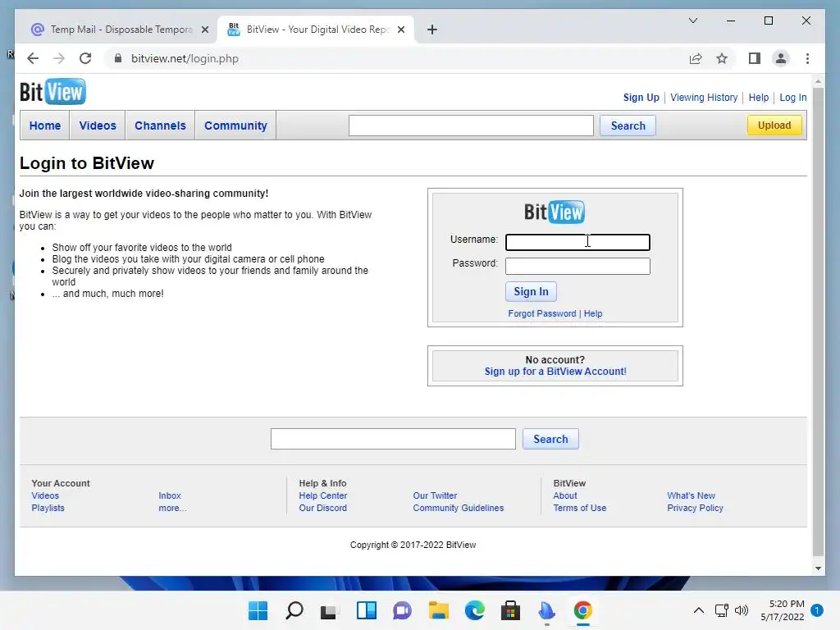Click the Sign Up link at top
The height and width of the screenshot is (630, 840).
tap(641, 98)
